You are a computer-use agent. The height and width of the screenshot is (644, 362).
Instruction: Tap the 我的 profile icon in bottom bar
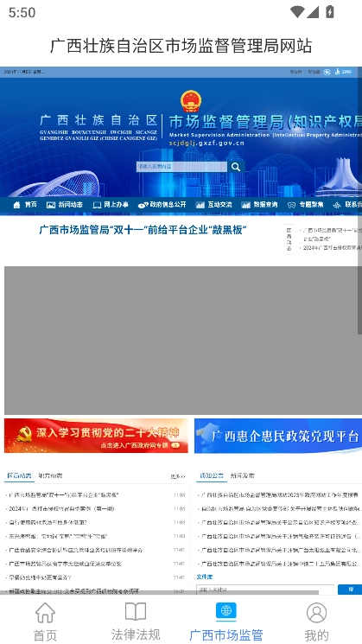coord(316,613)
